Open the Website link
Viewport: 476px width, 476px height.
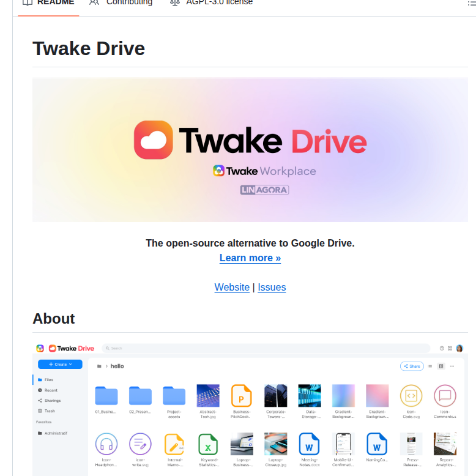point(232,287)
